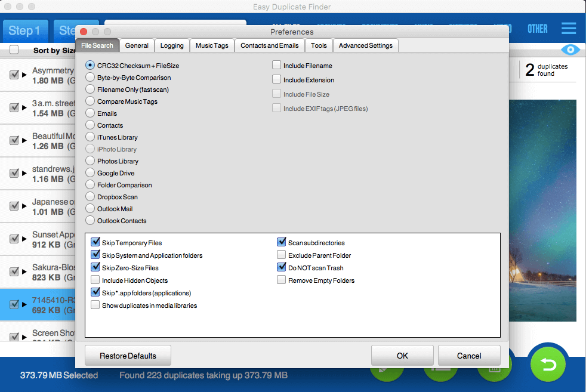Image resolution: width=586 pixels, height=392 pixels.
Task: Select CRC32 Checksum + FileSize radio option
Action: point(90,66)
